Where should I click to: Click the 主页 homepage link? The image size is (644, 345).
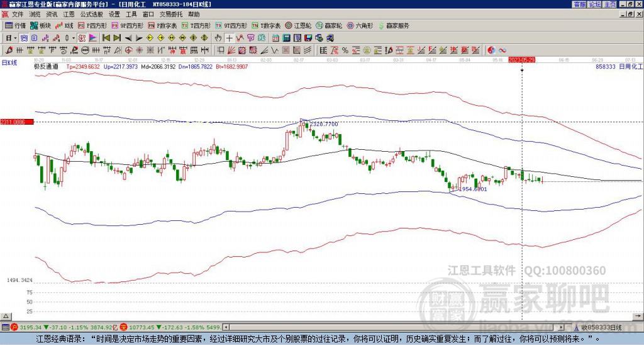pos(610,4)
